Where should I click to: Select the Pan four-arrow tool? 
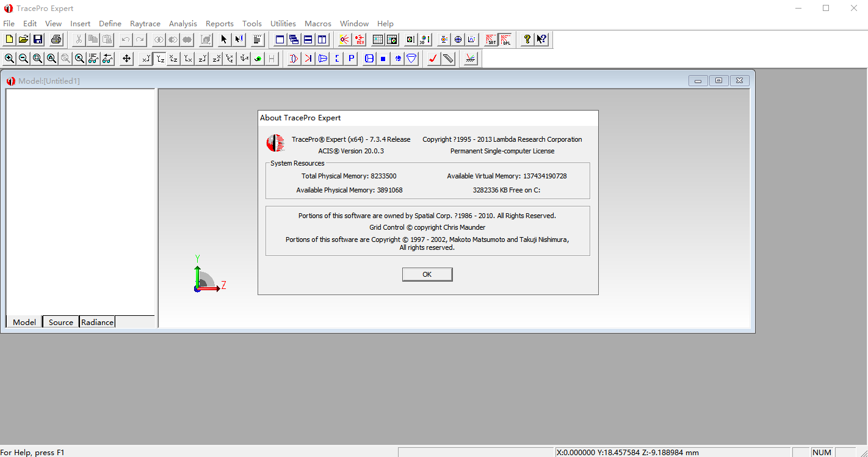(x=126, y=59)
